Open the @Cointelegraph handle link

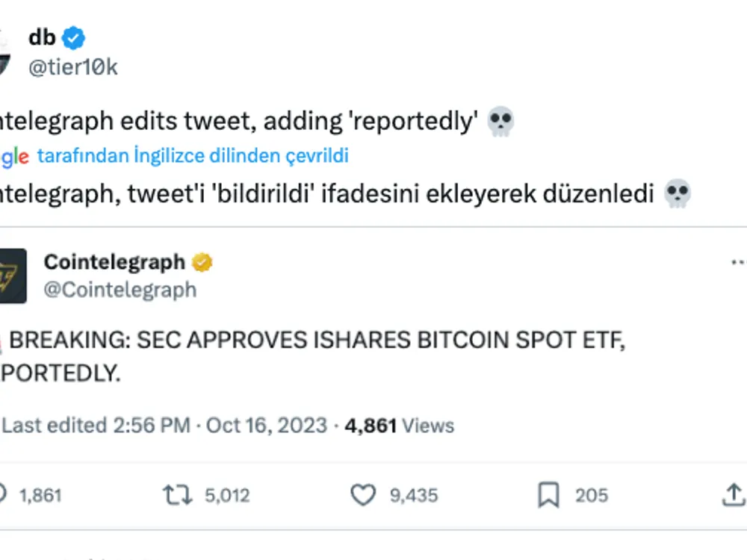point(120,290)
